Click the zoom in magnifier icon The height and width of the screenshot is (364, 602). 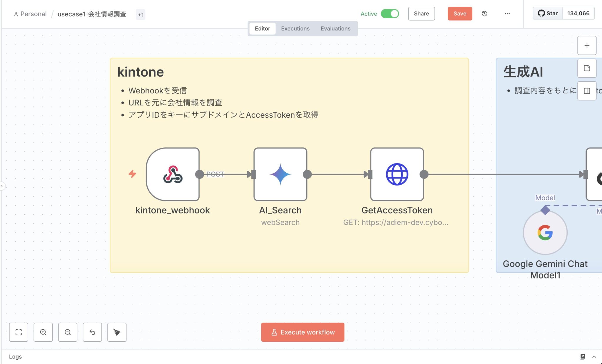click(x=43, y=332)
